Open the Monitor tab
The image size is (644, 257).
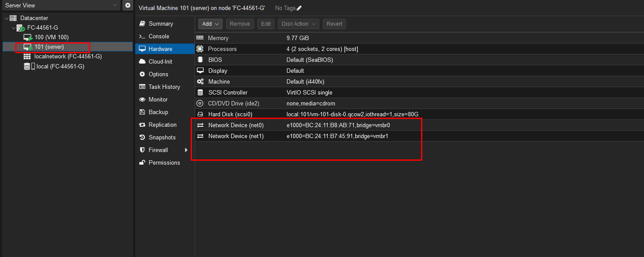(x=164, y=100)
